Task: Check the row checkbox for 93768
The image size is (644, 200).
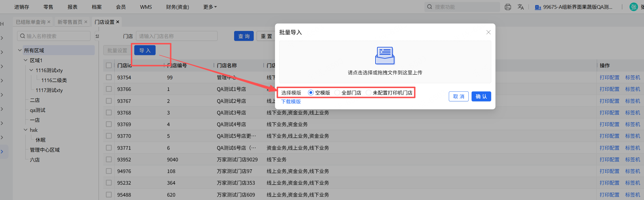Action: (109, 113)
